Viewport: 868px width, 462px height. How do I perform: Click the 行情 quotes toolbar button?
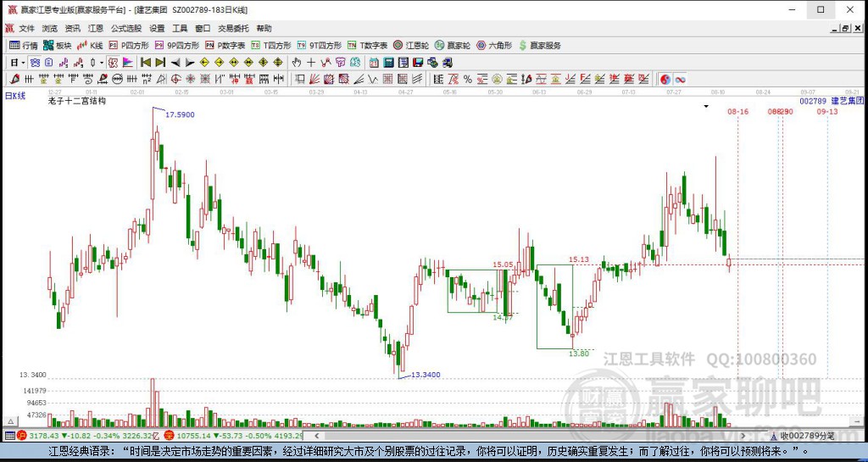23,46
